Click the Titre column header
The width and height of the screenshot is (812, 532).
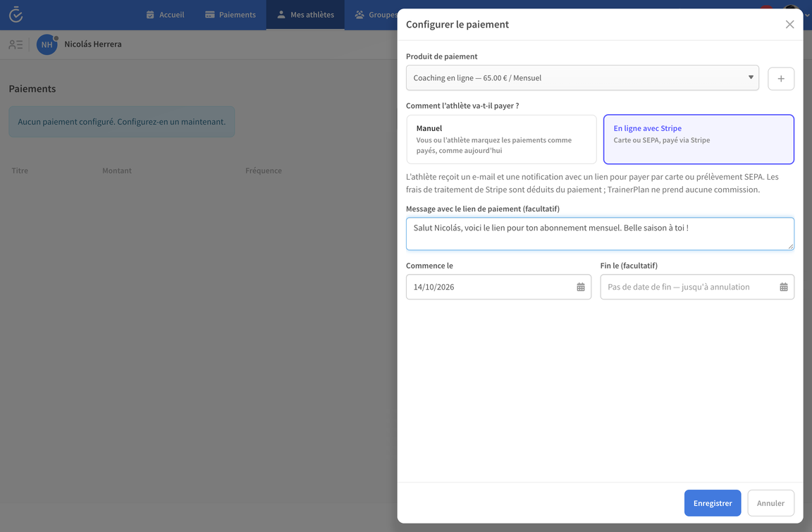(x=20, y=171)
